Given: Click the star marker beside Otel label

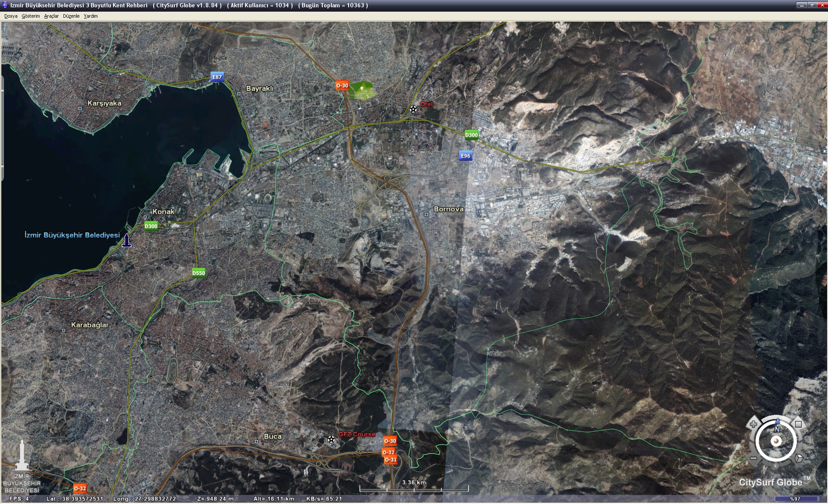Looking at the screenshot, I should point(413,109).
